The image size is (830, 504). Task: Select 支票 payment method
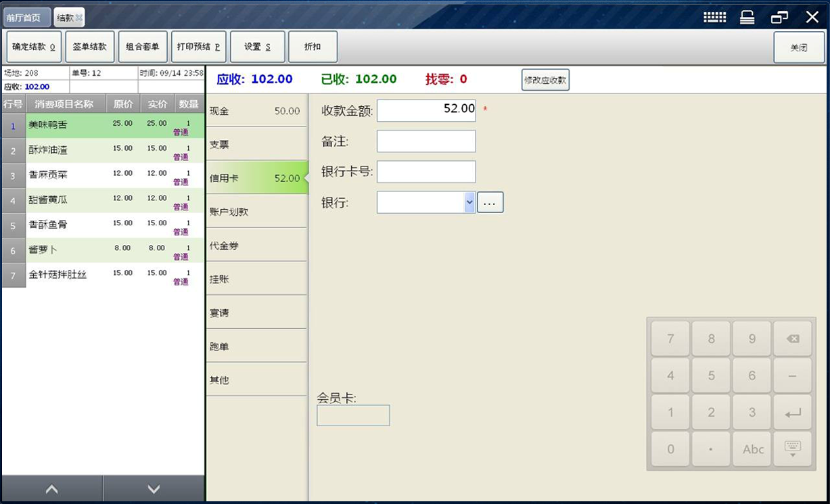click(256, 145)
